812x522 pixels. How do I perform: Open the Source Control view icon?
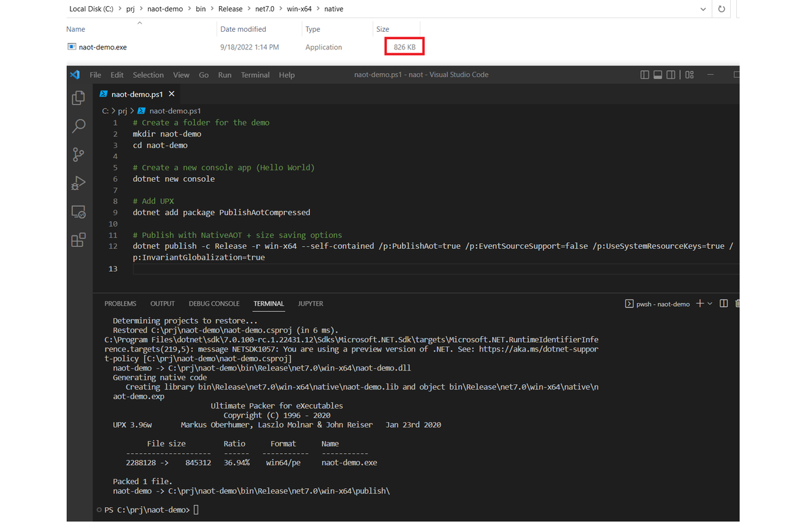(x=78, y=154)
